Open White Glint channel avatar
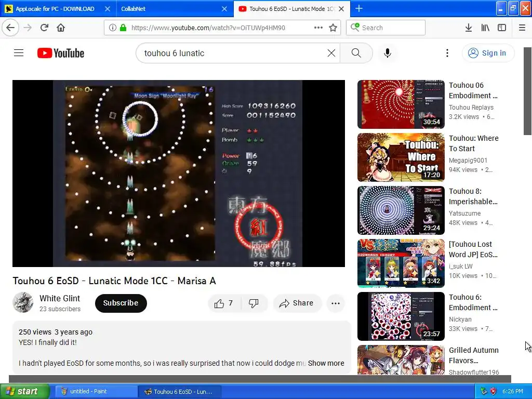Image resolution: width=532 pixels, height=399 pixels. point(23,302)
